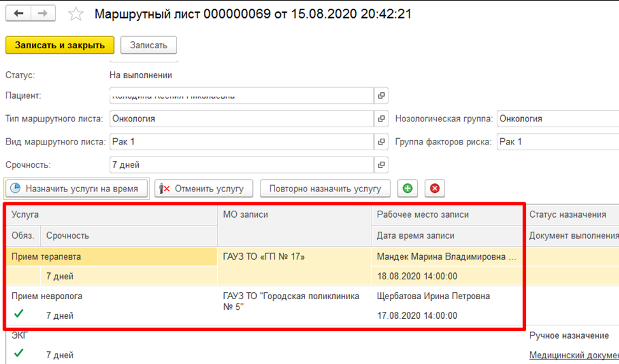Toggle mandatory checkmark for Прием невролога
Screen dimensions: 619x364
[19, 314]
